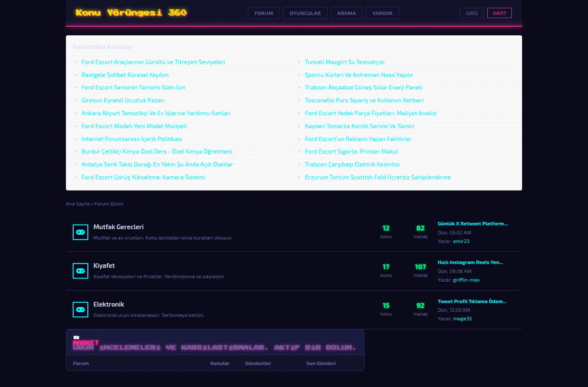The image size is (588, 387).
Task: Click the small icon above MARKET heading
Action: point(76,338)
